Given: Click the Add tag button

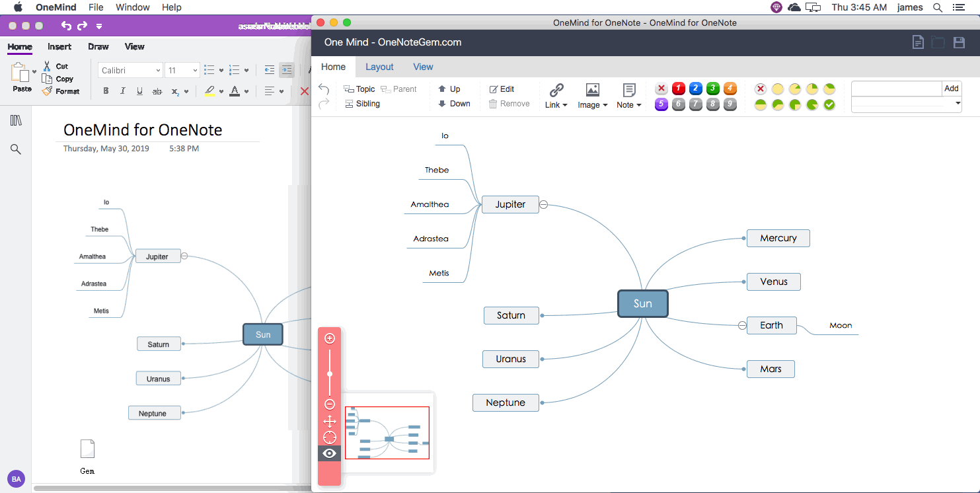Looking at the screenshot, I should pos(952,89).
